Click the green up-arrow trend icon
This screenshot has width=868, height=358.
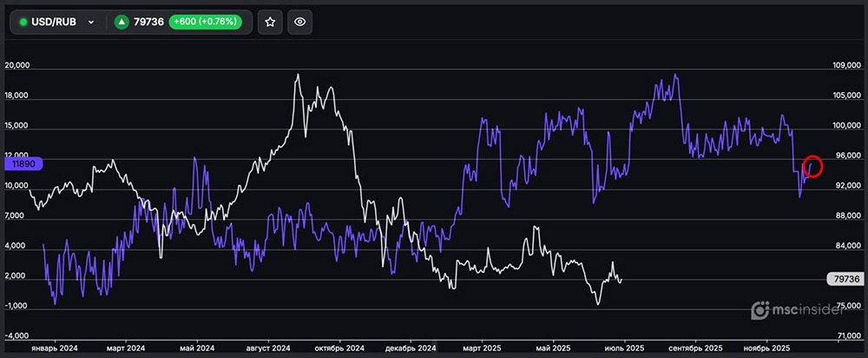point(121,22)
